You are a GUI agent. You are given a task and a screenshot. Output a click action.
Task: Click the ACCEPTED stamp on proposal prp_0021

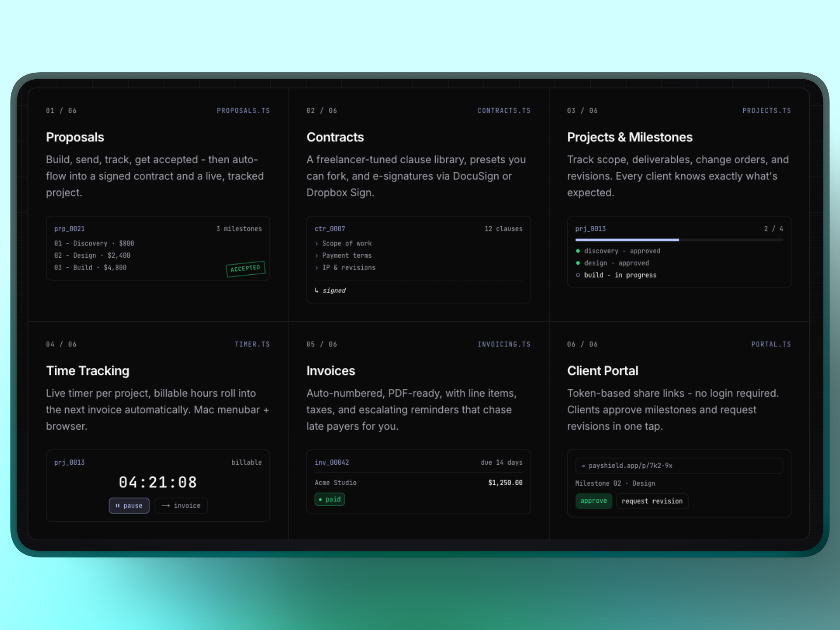coord(245,269)
